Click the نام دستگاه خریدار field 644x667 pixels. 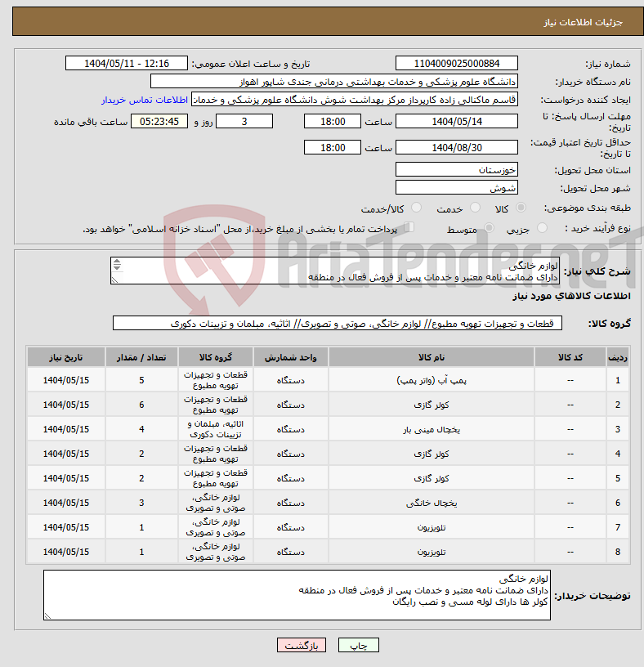click(x=334, y=81)
